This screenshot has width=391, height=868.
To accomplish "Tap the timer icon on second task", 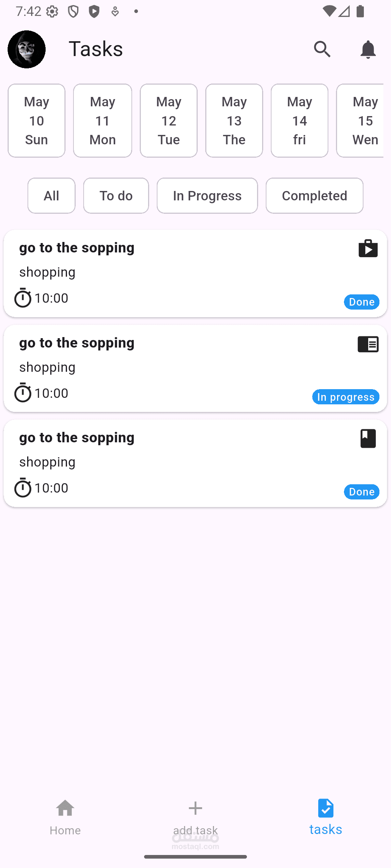I will pyautogui.click(x=23, y=392).
